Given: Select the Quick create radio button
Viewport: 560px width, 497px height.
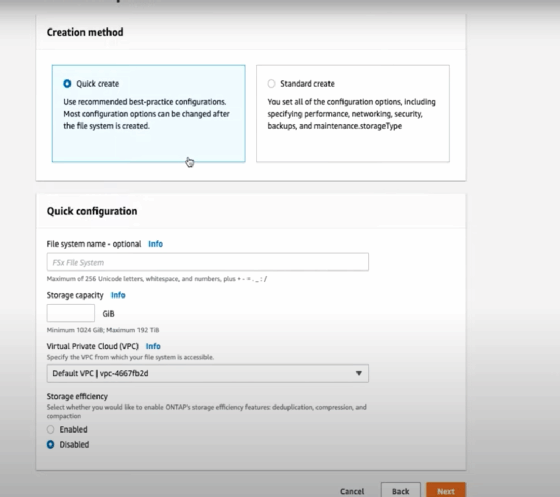Looking at the screenshot, I should click(67, 84).
